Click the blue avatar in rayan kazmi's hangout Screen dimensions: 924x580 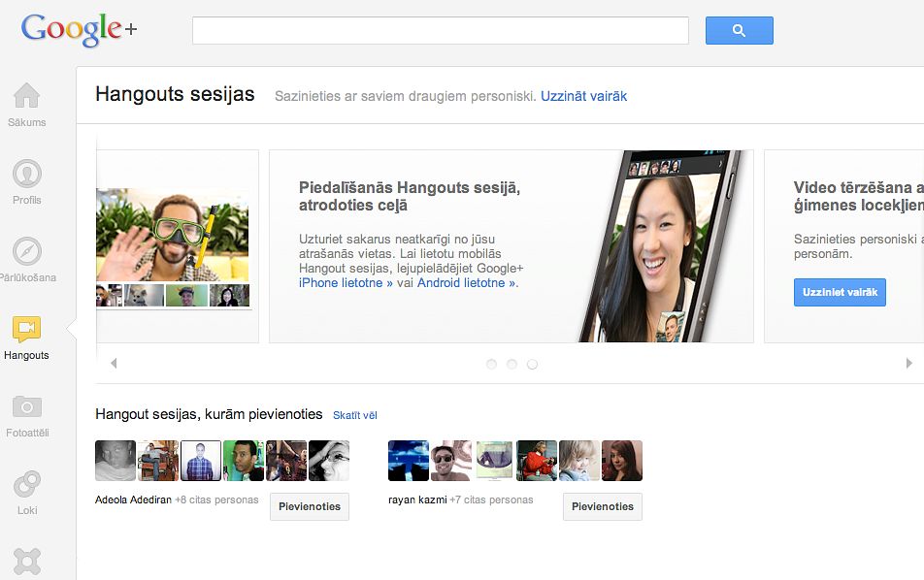pos(409,461)
